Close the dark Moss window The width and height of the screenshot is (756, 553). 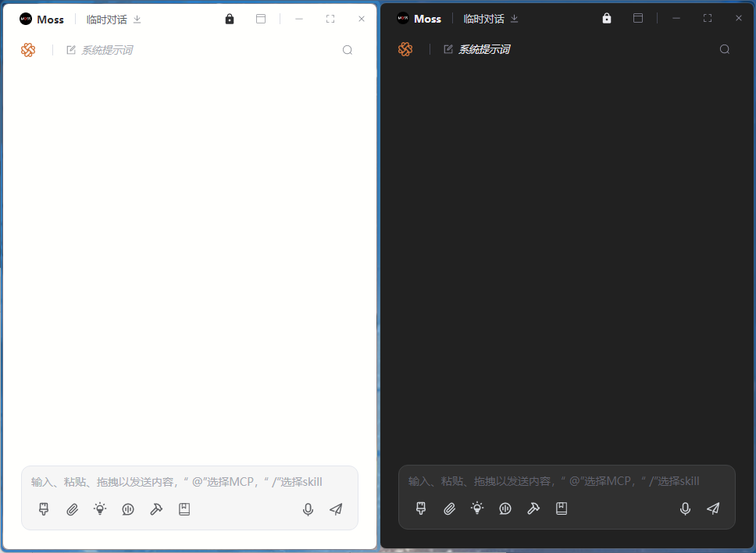[x=738, y=18]
